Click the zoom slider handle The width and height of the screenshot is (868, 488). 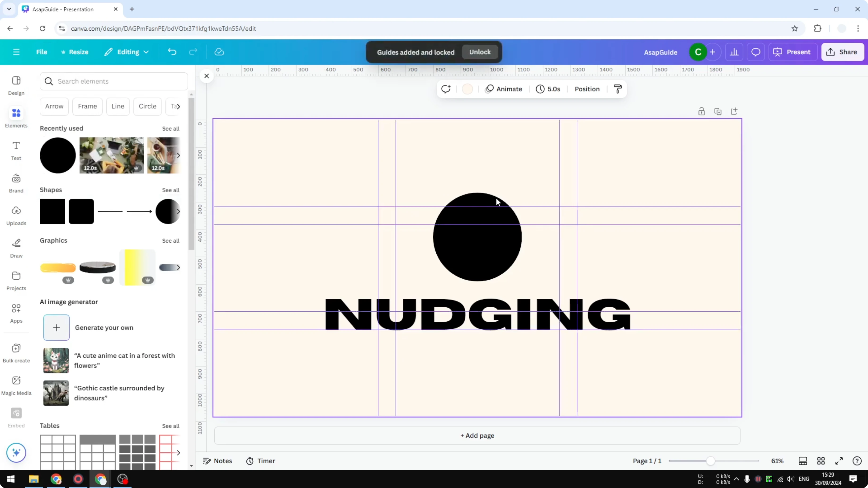coord(710,461)
